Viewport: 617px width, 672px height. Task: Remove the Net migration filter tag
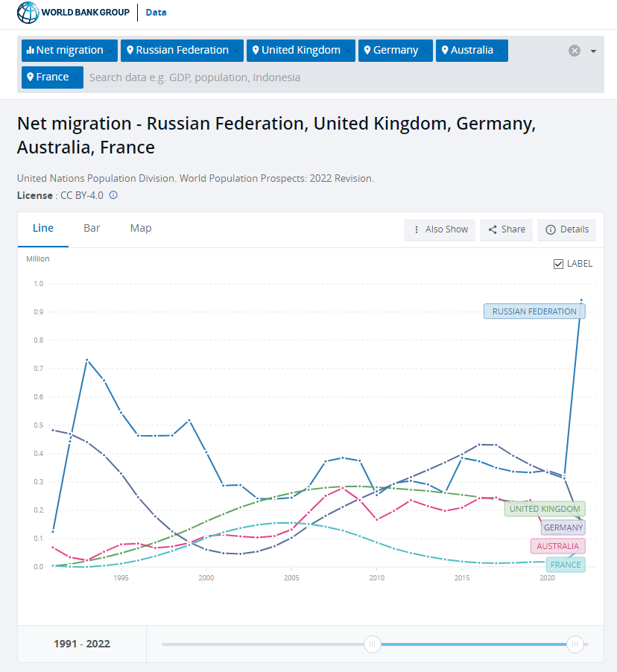pos(111,51)
